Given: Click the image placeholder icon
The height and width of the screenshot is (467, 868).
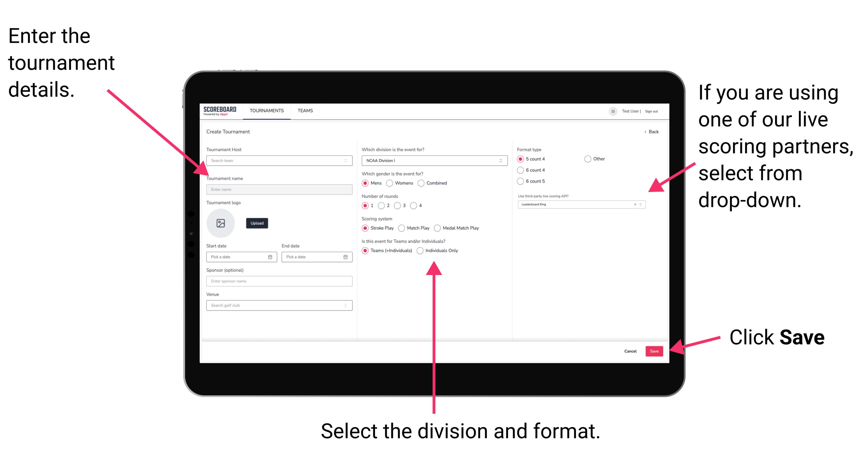Looking at the screenshot, I should (x=221, y=223).
